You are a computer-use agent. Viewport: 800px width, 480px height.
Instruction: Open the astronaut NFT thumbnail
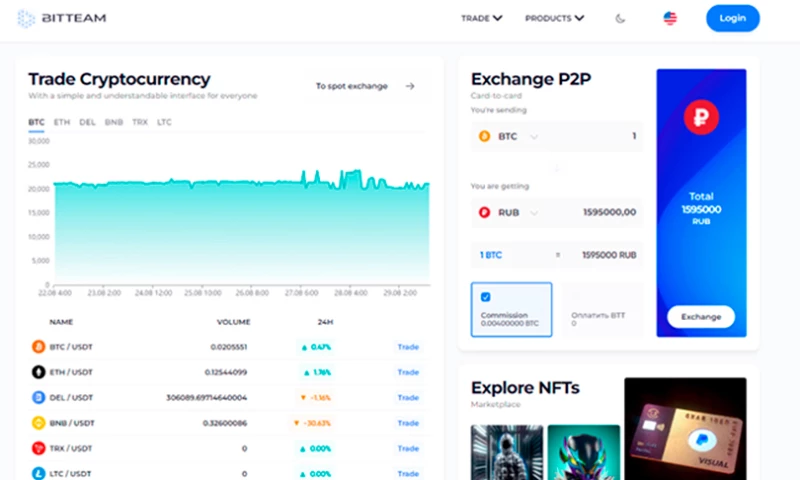point(507,452)
